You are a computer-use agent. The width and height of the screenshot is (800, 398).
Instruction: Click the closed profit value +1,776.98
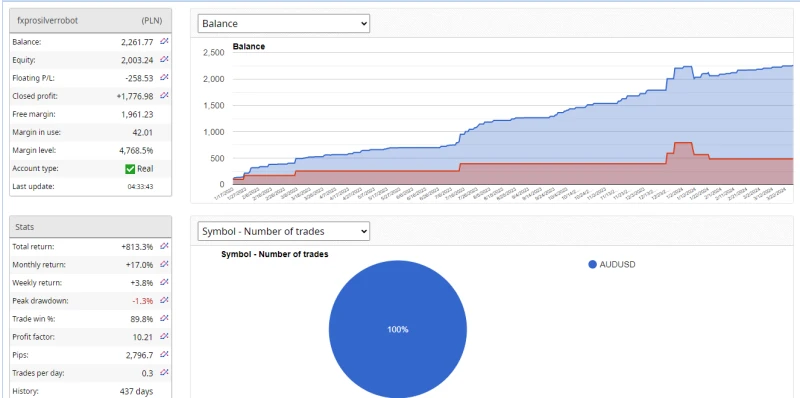[135, 96]
